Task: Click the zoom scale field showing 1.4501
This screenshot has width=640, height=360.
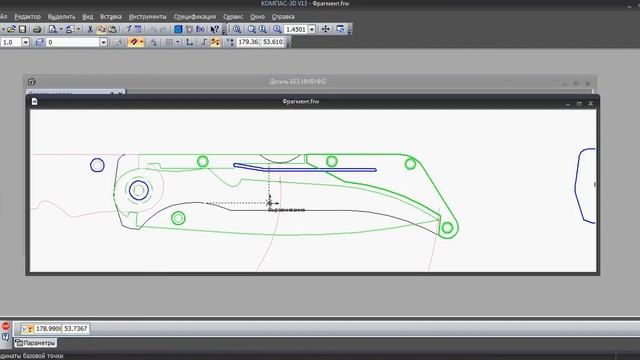Action: click(296, 29)
